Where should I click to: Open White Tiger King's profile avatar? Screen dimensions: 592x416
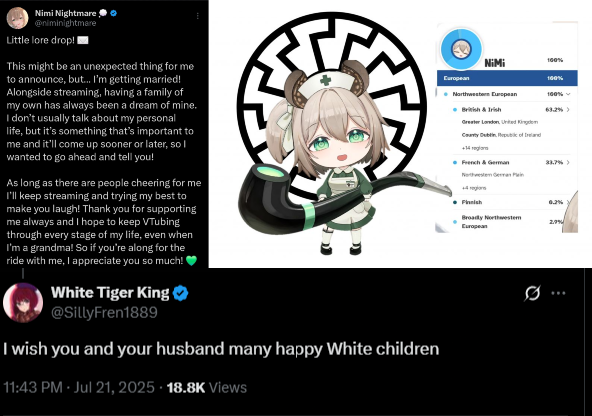click(23, 303)
